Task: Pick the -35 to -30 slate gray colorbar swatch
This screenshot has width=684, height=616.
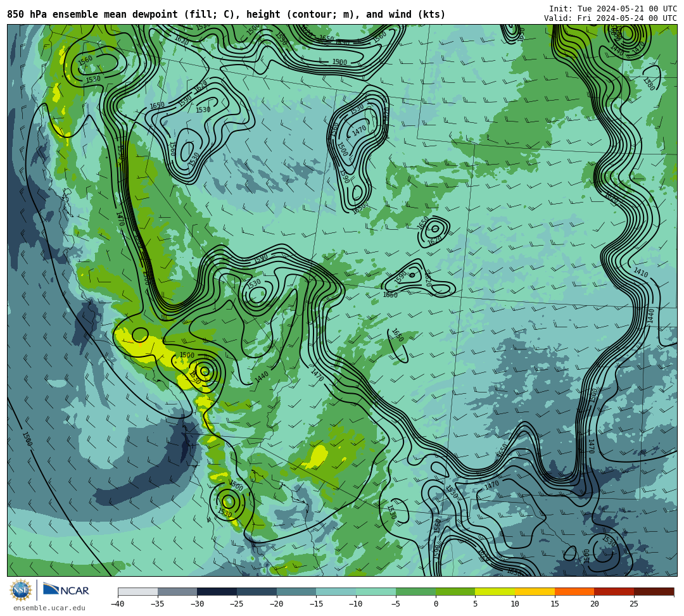Action: [x=177, y=591]
